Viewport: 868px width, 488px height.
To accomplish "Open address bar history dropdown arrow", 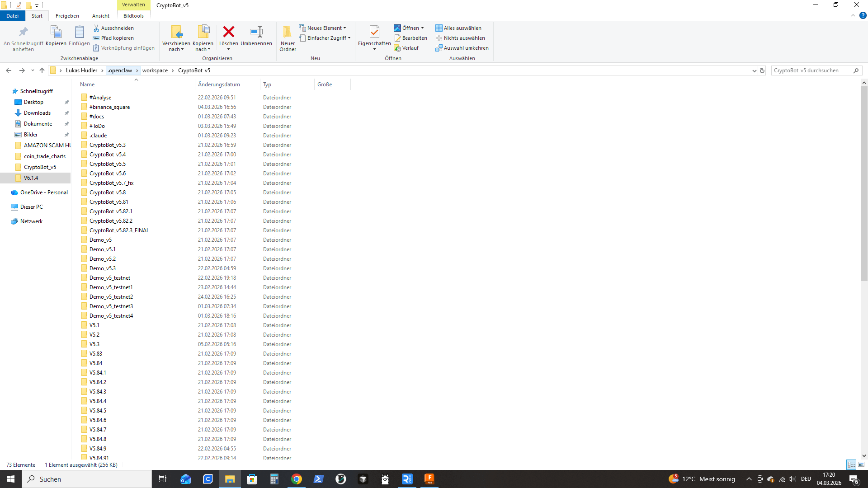I will pyautogui.click(x=754, y=70).
